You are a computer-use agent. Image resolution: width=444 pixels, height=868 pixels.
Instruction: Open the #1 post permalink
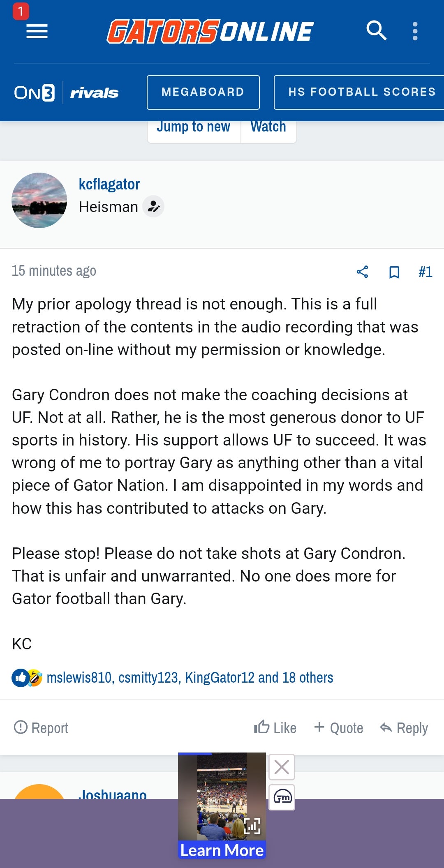coord(425,272)
